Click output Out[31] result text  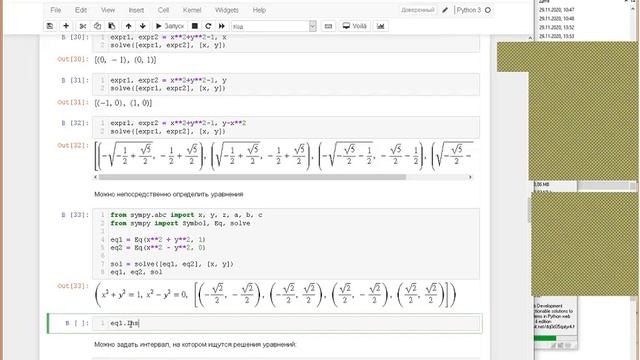pos(123,103)
